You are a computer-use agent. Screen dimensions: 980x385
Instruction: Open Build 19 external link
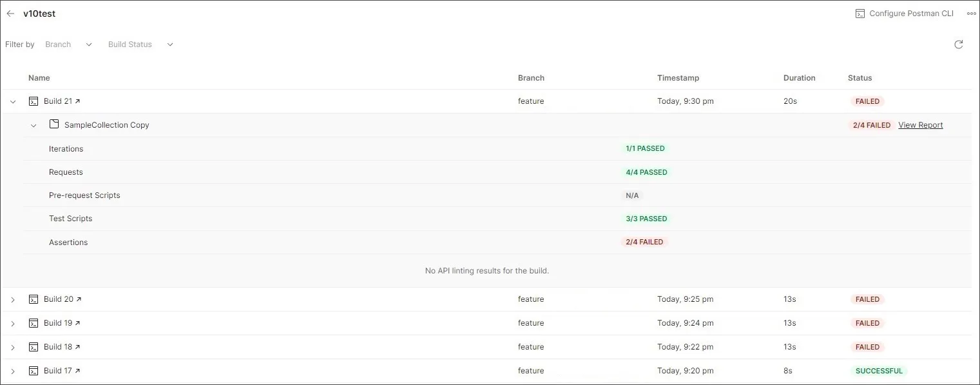click(78, 323)
